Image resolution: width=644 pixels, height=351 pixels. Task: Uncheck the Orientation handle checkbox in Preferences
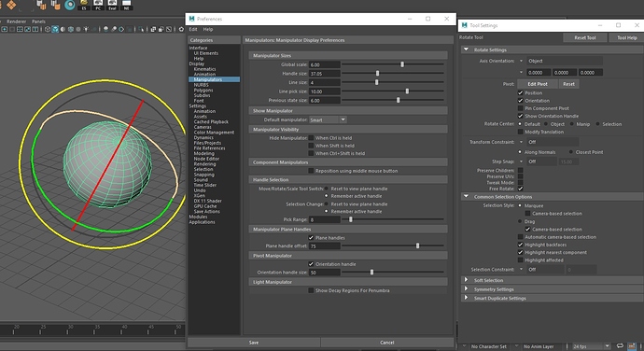(x=311, y=264)
